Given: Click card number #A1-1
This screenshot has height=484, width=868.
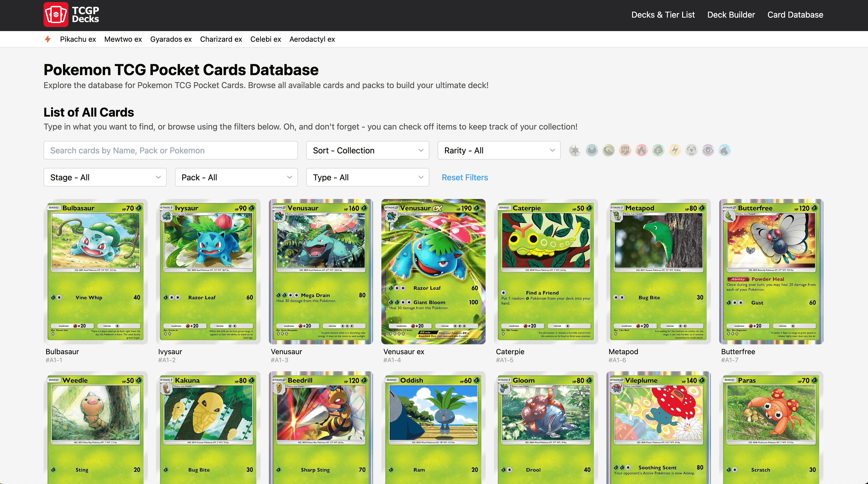Looking at the screenshot, I should click(54, 360).
